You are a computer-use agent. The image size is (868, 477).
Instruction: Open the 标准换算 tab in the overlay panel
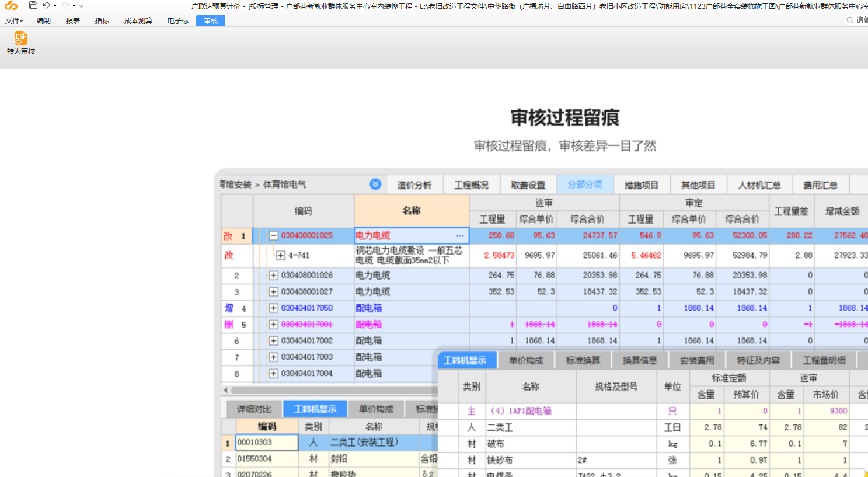583,361
